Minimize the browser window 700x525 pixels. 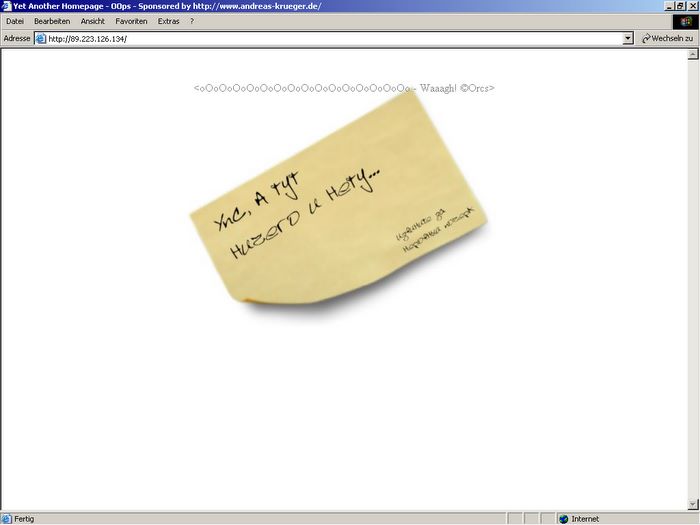667,6
